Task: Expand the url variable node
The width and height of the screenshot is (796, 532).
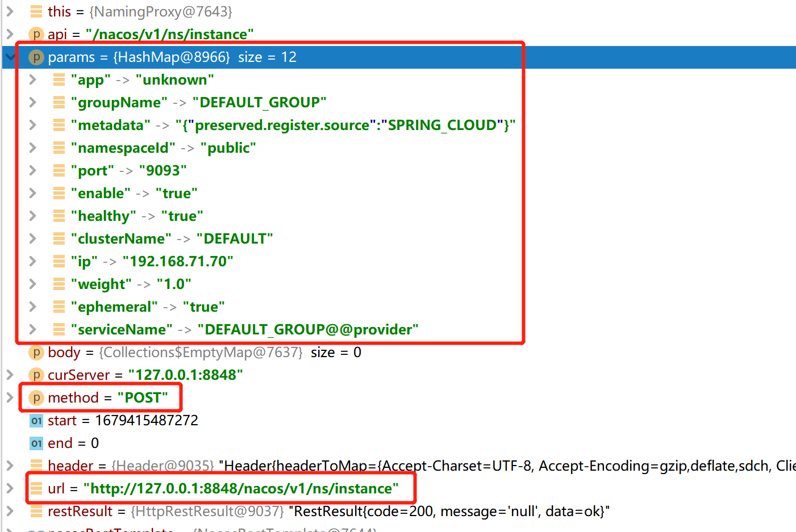Action: point(10,488)
